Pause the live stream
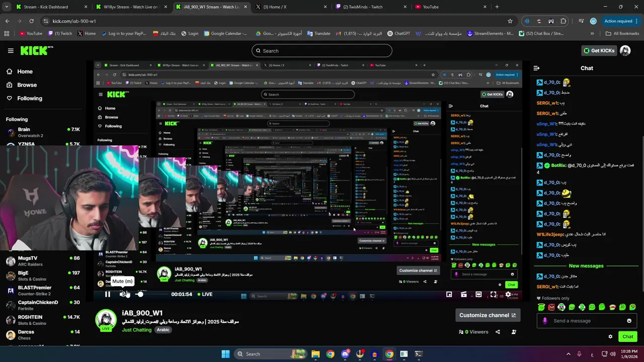 pyautogui.click(x=108, y=294)
